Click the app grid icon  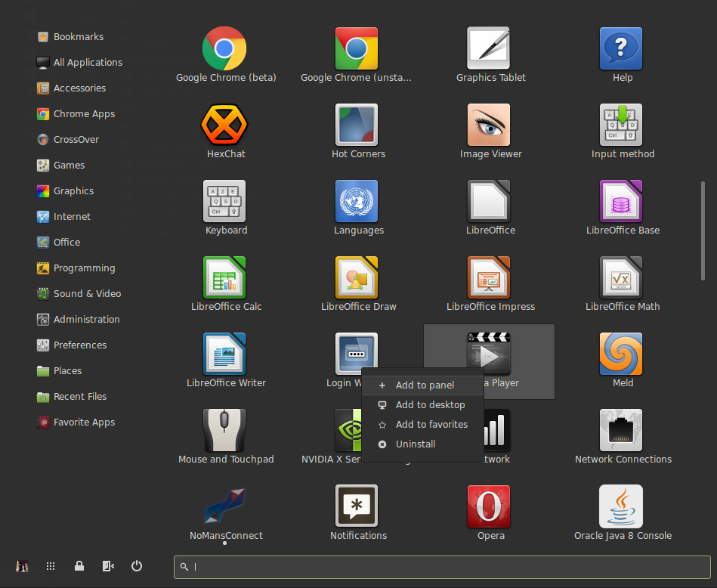click(x=51, y=566)
